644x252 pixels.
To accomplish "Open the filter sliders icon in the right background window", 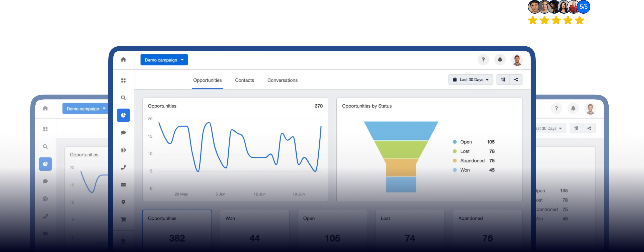I will coord(576,128).
